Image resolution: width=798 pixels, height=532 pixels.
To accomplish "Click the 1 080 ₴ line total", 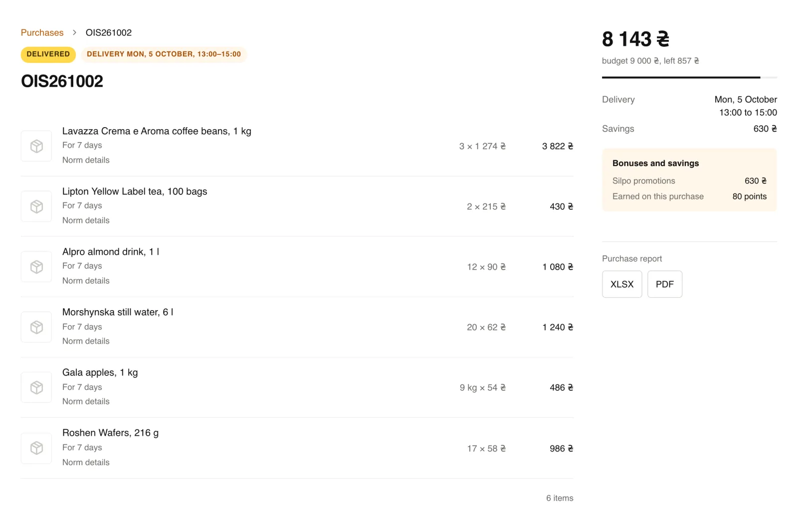I will (x=558, y=267).
